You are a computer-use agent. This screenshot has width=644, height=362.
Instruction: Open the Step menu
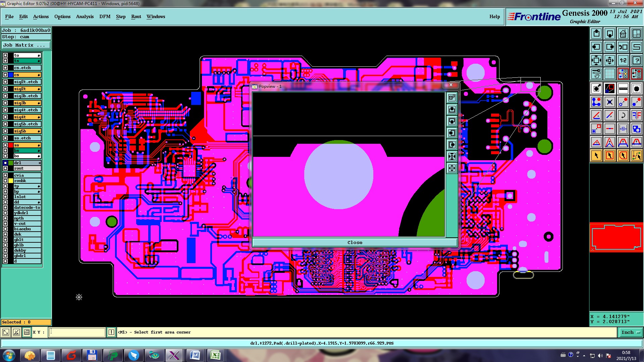click(121, 16)
